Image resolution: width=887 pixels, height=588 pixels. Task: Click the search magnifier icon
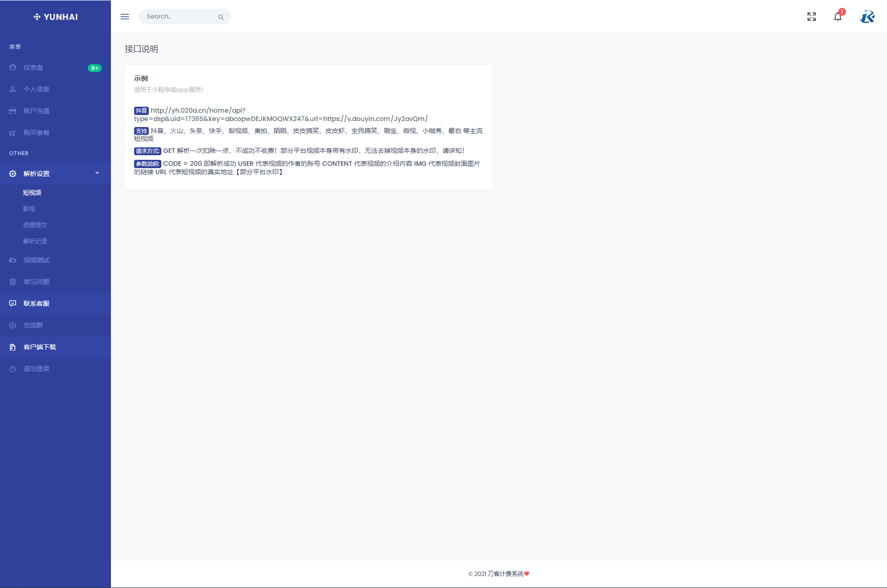point(221,17)
